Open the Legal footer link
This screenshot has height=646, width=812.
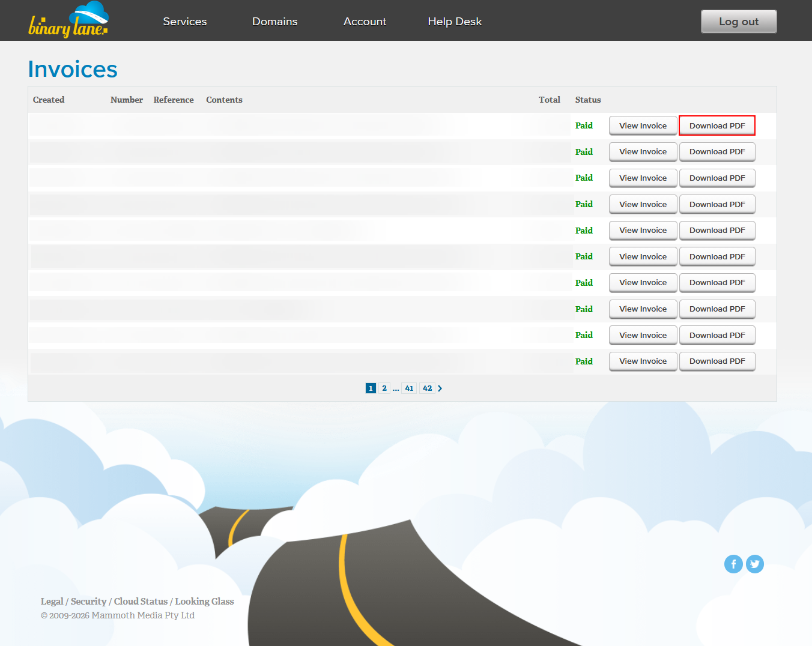pyautogui.click(x=52, y=602)
